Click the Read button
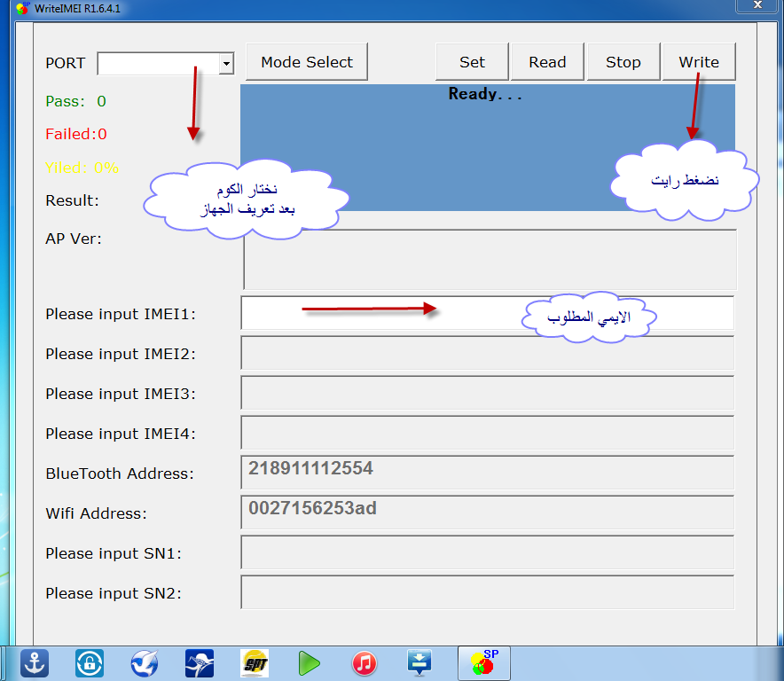This screenshot has height=681, width=784. tap(547, 62)
